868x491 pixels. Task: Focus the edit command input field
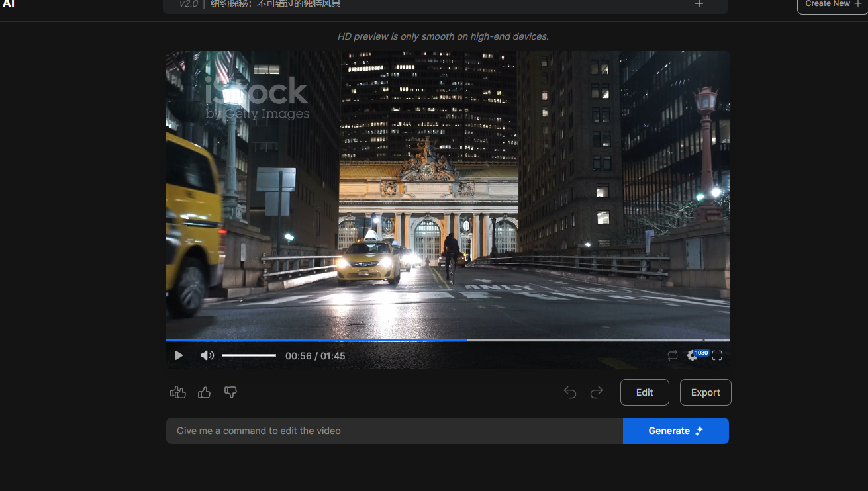(x=395, y=431)
